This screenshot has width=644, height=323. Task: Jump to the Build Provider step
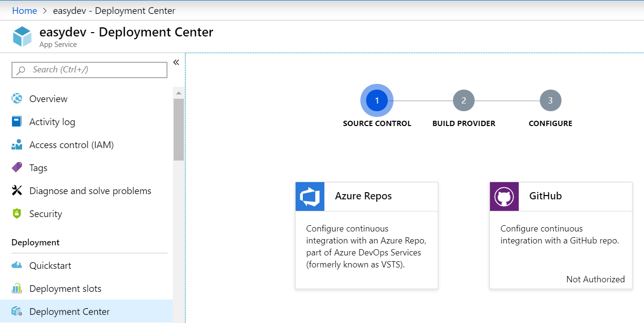tap(464, 100)
